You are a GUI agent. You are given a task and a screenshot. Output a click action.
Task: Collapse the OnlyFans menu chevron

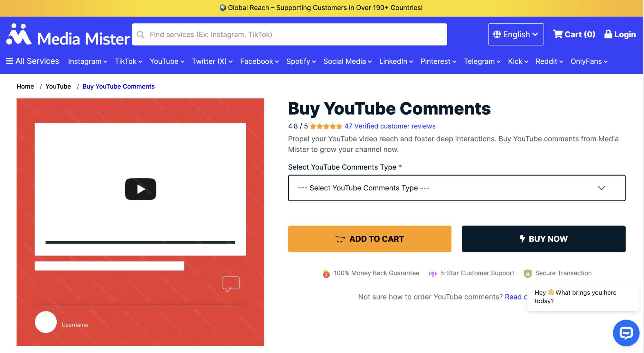click(606, 62)
